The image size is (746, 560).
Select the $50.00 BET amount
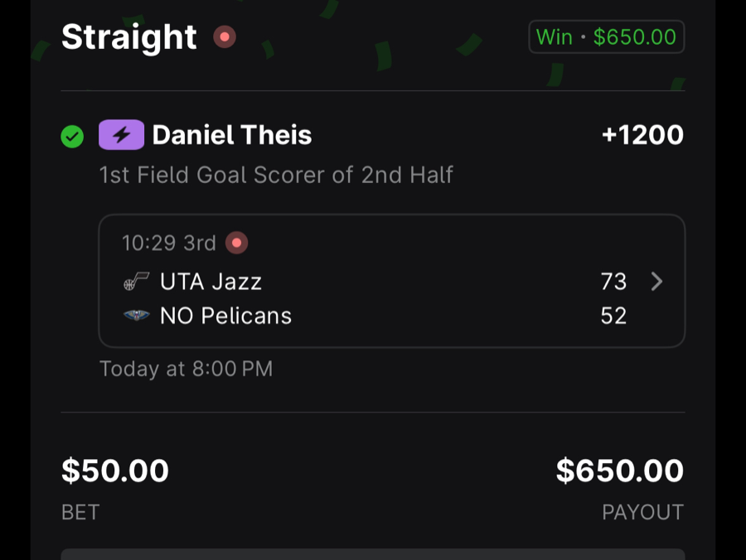pos(115,470)
